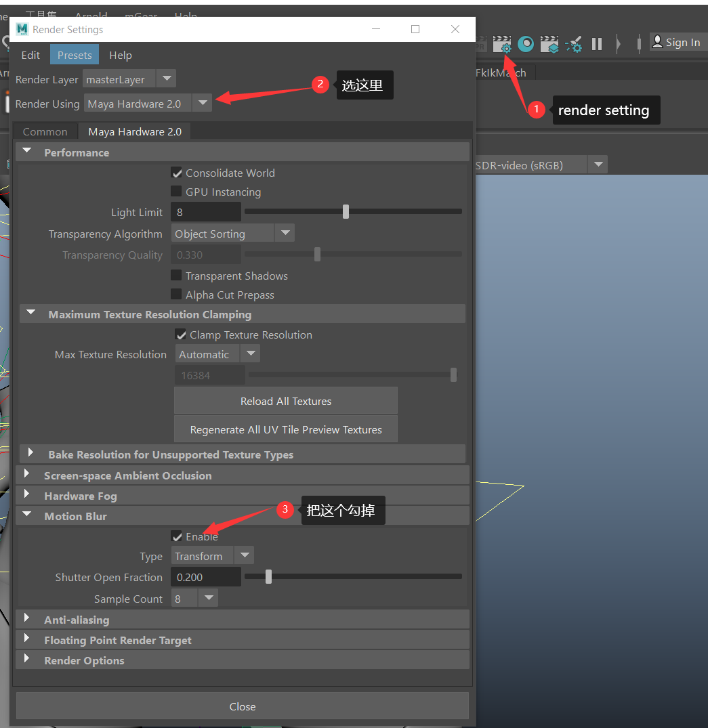708x728 pixels.
Task: Click the Reload All Textures button
Action: pos(286,401)
